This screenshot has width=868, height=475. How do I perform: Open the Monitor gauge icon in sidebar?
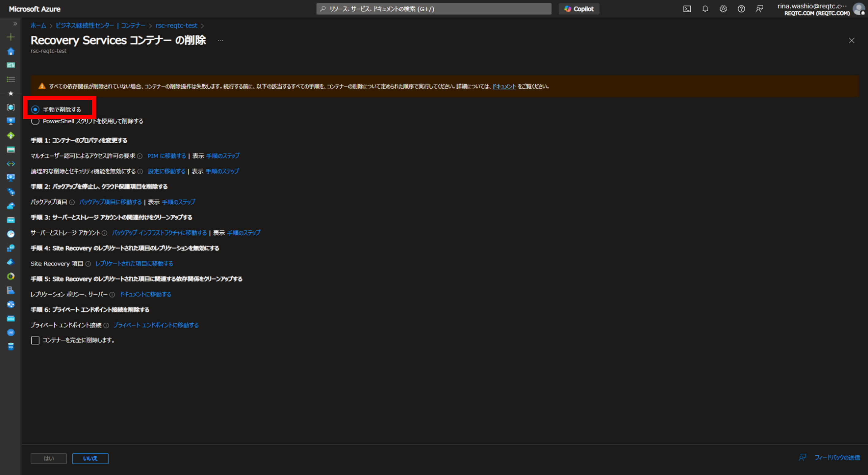click(x=11, y=234)
